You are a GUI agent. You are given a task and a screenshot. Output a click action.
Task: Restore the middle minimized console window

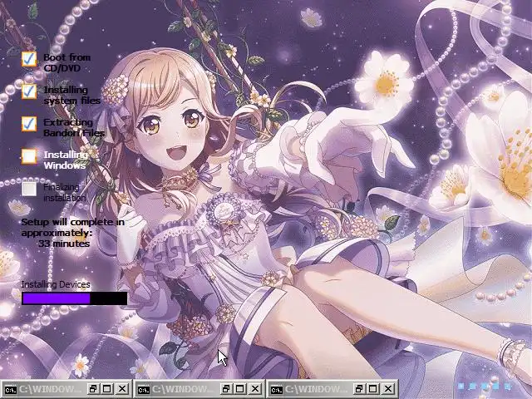point(225,389)
